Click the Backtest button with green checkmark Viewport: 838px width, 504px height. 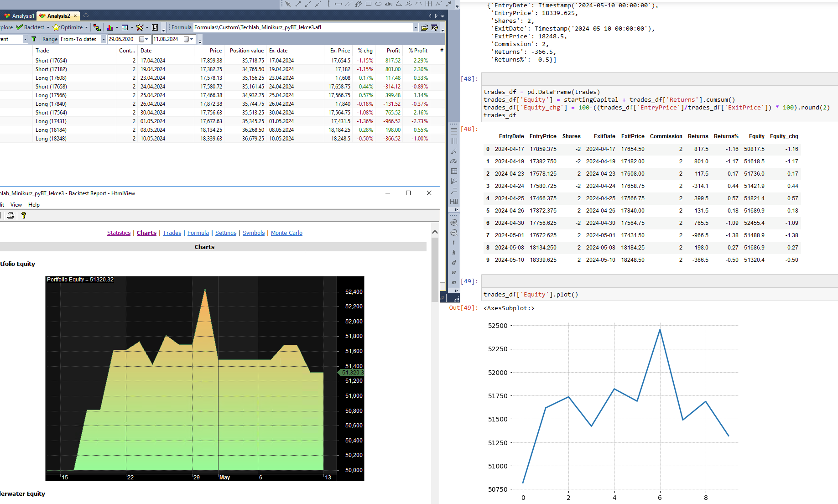click(x=30, y=27)
